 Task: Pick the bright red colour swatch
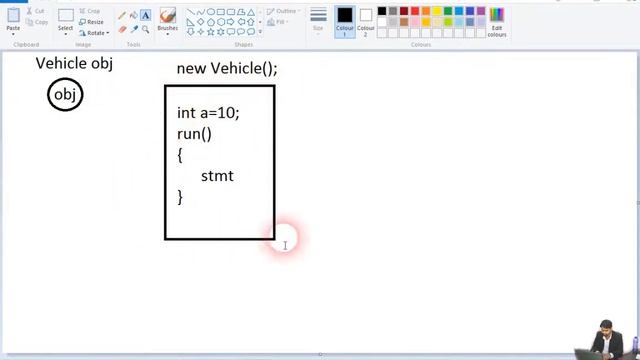pos(415,11)
